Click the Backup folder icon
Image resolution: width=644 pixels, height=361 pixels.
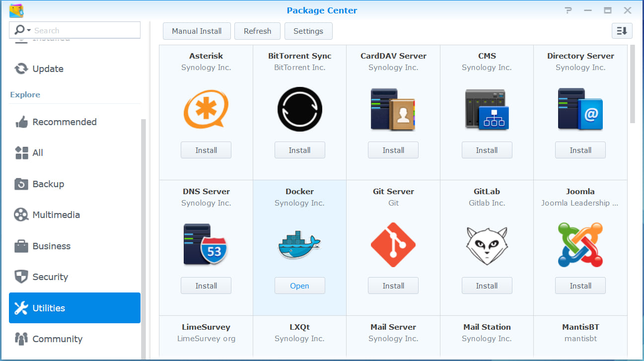21,184
